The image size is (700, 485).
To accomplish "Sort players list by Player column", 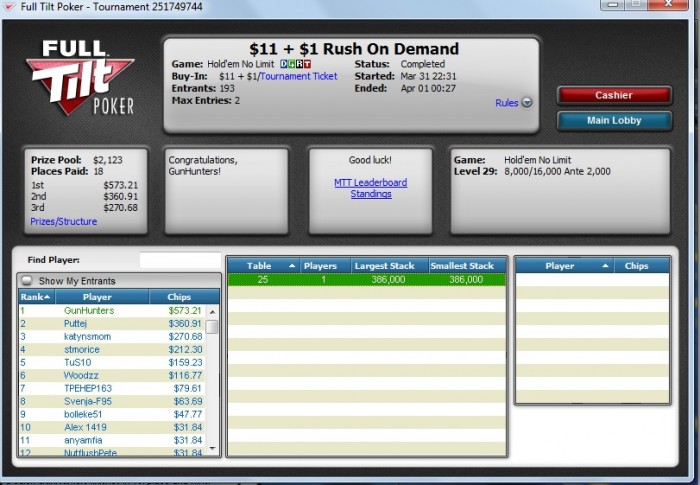I will coord(102,297).
